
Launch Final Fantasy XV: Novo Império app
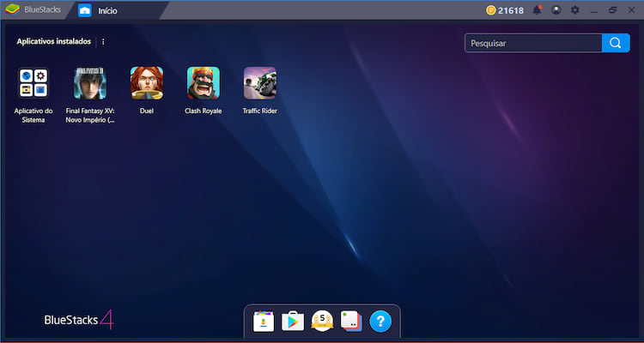(90, 83)
